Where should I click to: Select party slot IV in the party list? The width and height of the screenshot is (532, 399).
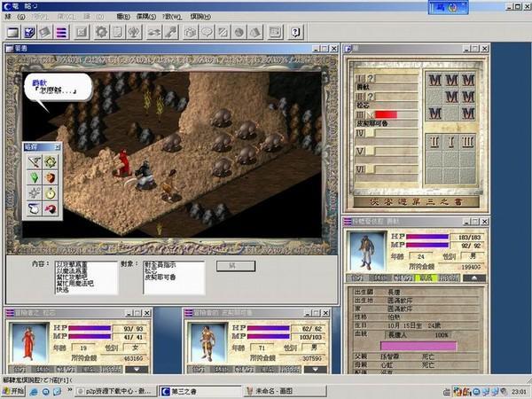point(387,133)
